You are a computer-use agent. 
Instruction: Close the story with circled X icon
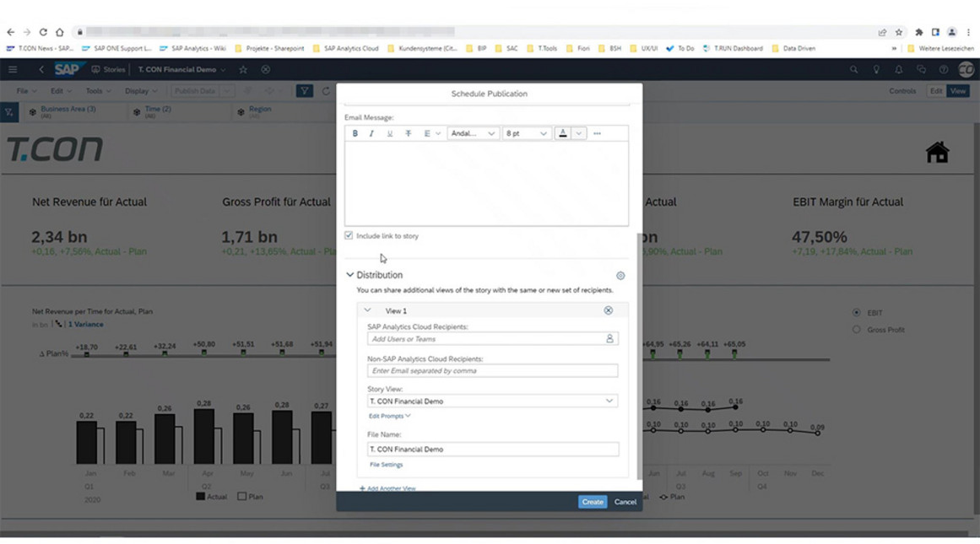[x=266, y=69]
